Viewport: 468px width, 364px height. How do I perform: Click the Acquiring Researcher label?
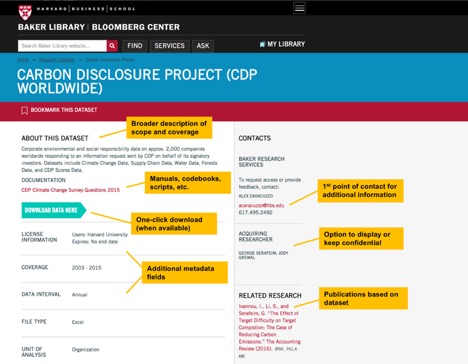coord(255,236)
